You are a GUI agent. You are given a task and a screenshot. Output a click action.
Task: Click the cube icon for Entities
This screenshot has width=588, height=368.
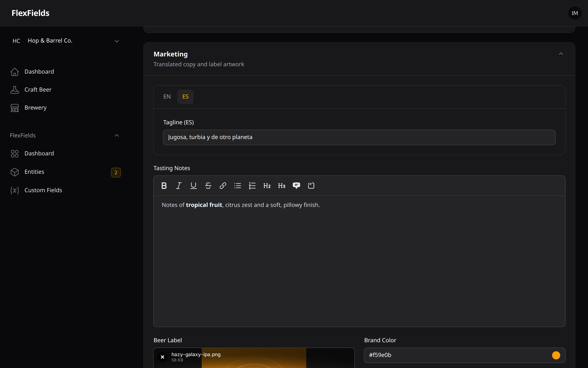(x=14, y=172)
